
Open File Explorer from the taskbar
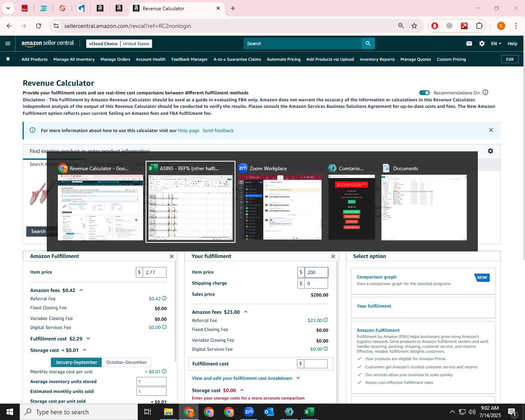[x=169, y=412]
